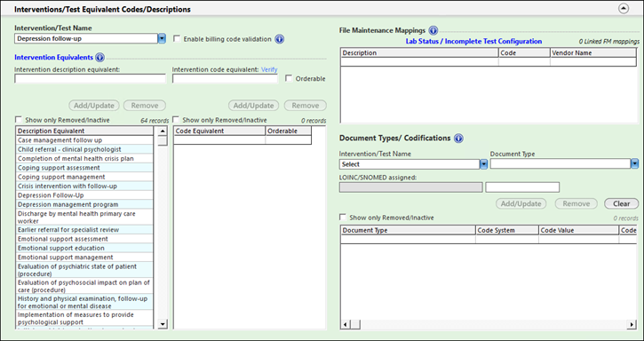Image resolution: width=644 pixels, height=341 pixels.
Task: Click the grayed LOINC/SNOMED assigned field
Action: [410, 187]
